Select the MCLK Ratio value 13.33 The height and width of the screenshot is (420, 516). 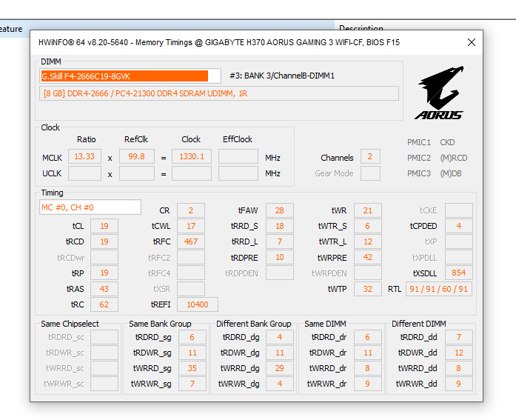point(84,156)
